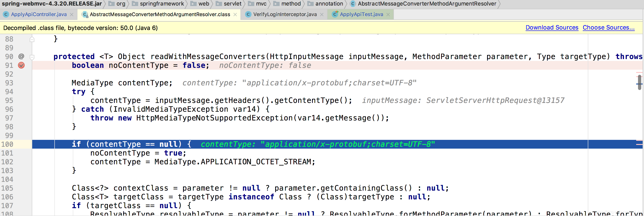Click the vertical scrollbar thumb on right edge

pyautogui.click(x=639, y=82)
